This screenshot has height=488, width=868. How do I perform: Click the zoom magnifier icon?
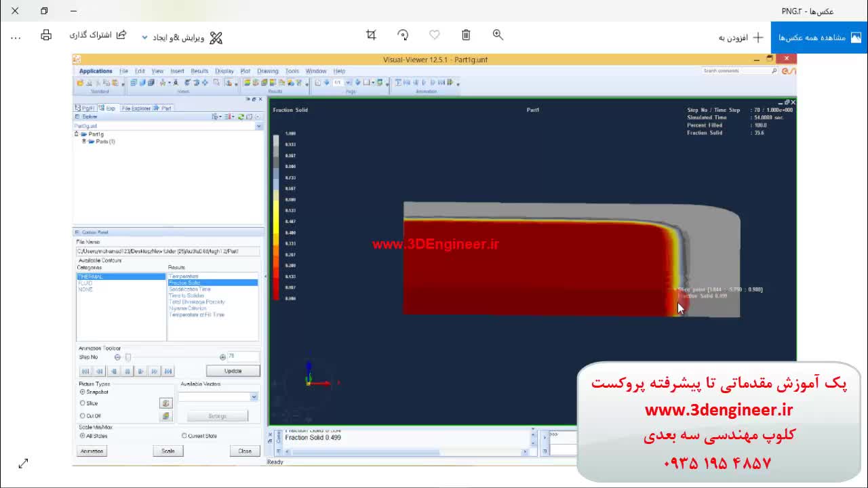pyautogui.click(x=498, y=35)
